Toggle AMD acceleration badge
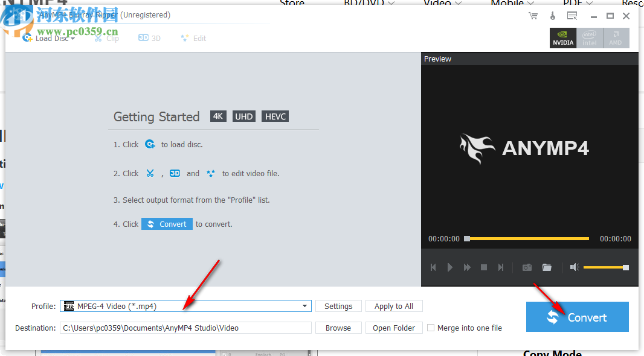The height and width of the screenshot is (356, 644). coord(616,38)
